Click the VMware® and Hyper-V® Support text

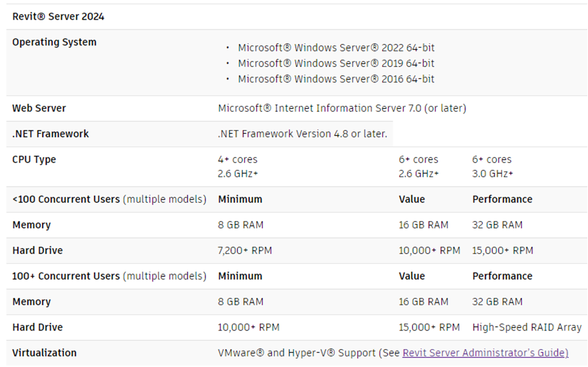(x=296, y=353)
